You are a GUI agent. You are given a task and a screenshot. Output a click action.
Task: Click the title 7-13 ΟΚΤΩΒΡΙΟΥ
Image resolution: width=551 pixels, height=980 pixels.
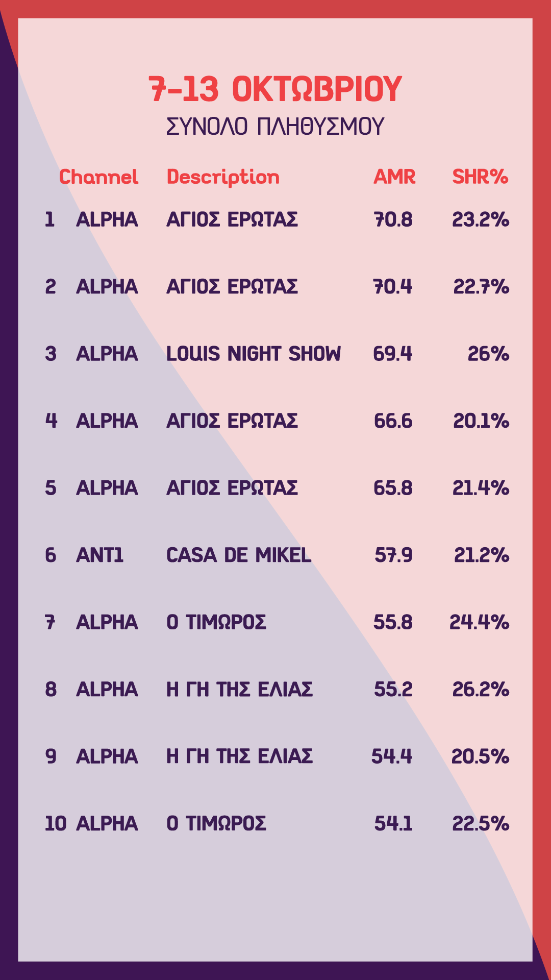[x=275, y=89]
